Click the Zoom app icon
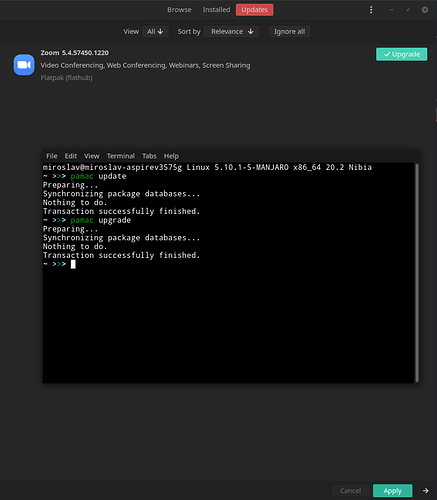Image resolution: width=437 pixels, height=500 pixels. [24, 65]
